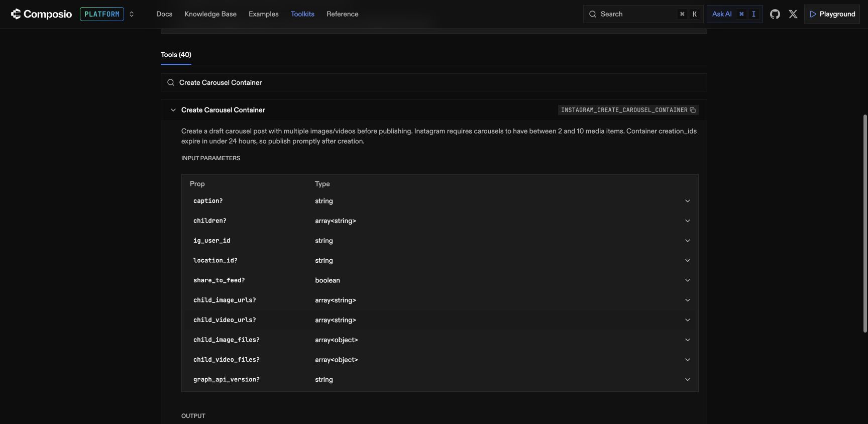Click the page vertical scrollbar
Image resolution: width=868 pixels, height=424 pixels.
(x=865, y=224)
